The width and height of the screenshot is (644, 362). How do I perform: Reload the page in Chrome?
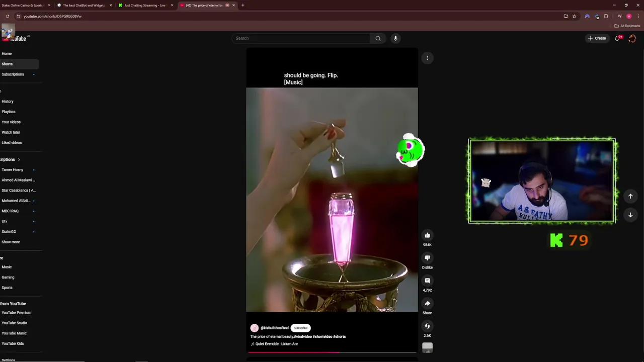click(8, 16)
